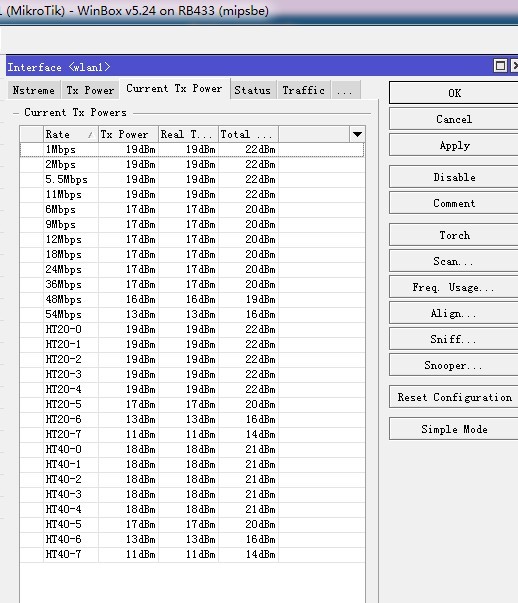Click the Reset Configuration button

pos(454,397)
